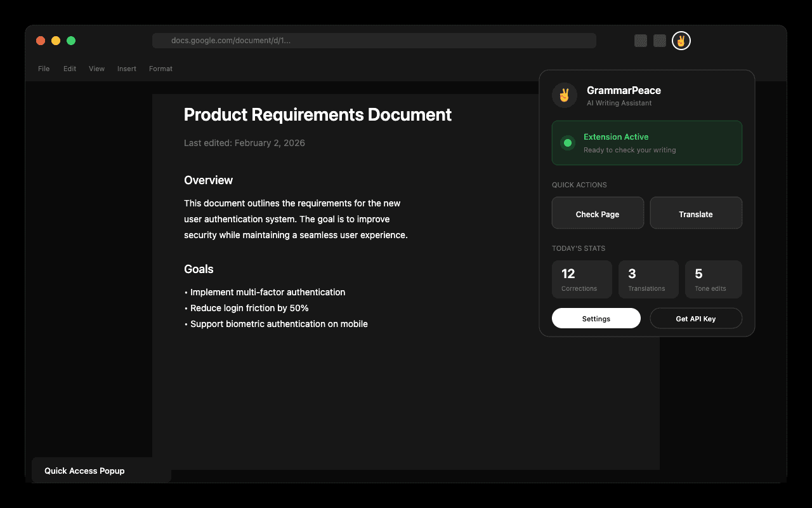The image size is (812, 508).
Task: Click the docs.google.com address bar
Action: [x=373, y=40]
